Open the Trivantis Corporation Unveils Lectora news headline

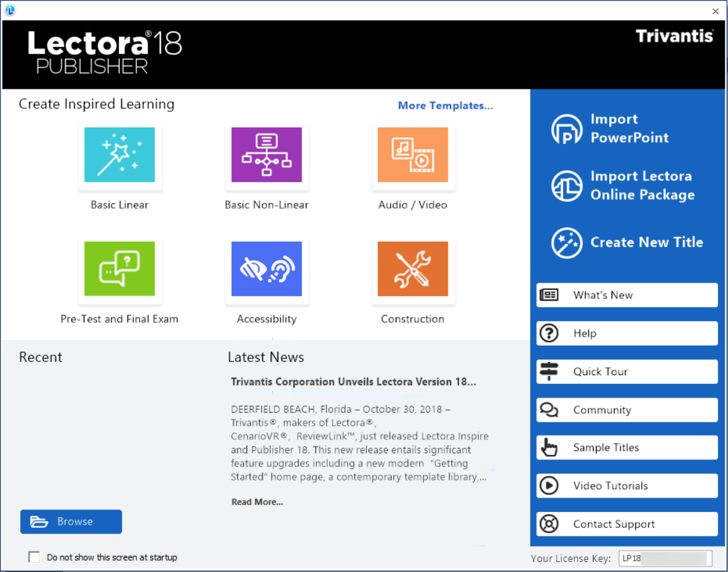[x=353, y=382]
